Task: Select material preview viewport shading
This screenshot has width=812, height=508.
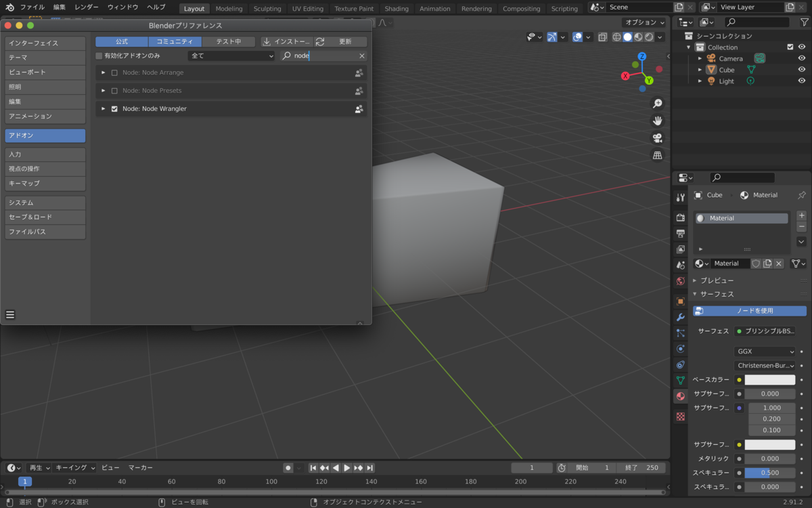Action: (x=638, y=37)
